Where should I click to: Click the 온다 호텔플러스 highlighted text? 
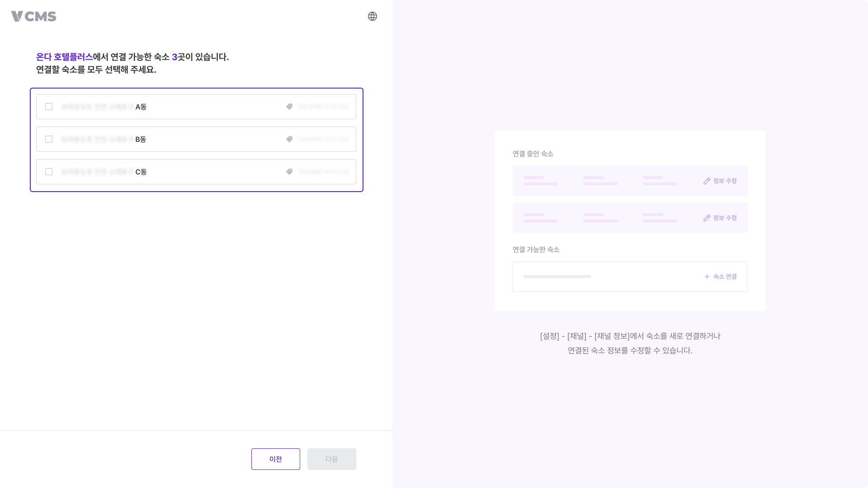click(x=64, y=57)
